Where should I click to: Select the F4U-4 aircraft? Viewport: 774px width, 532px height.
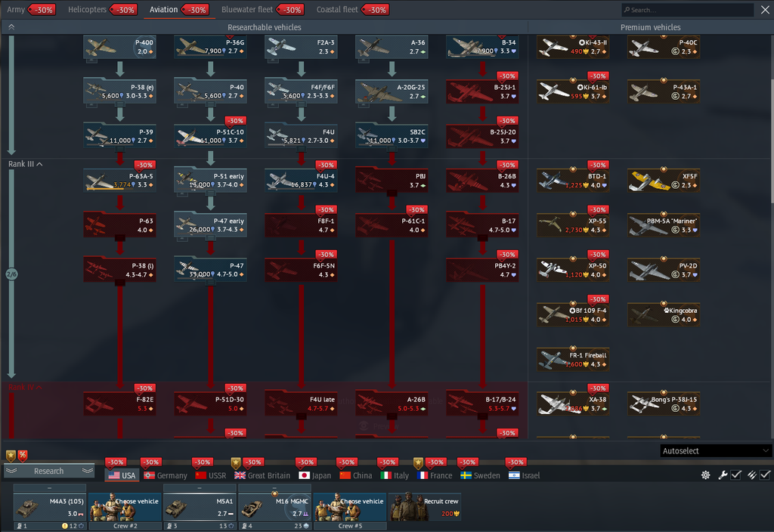click(301, 181)
